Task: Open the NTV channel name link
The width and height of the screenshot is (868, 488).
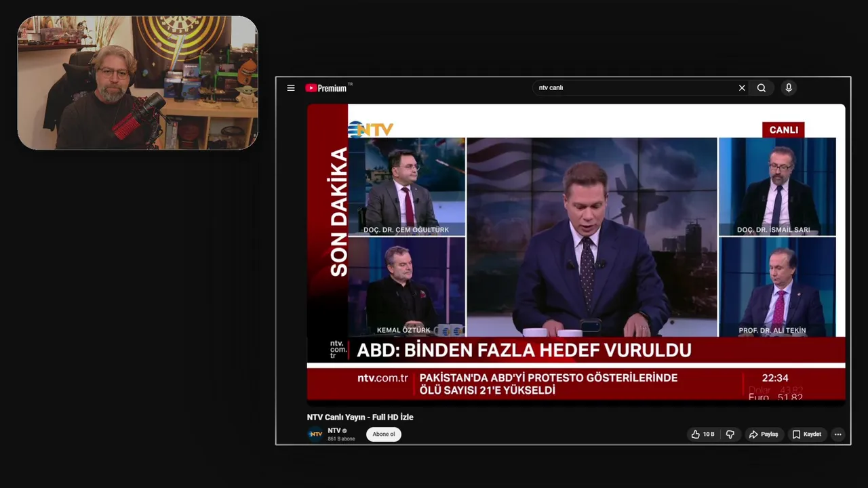Action: point(334,430)
